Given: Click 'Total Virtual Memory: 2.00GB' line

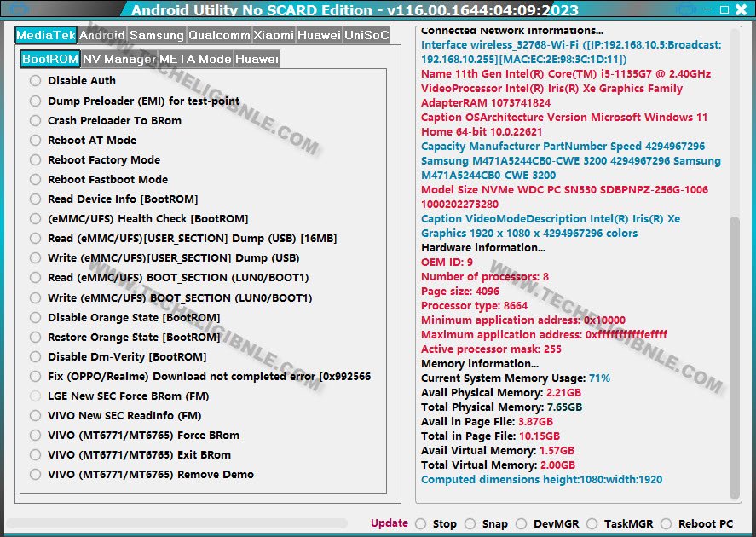Looking at the screenshot, I should [498, 465].
